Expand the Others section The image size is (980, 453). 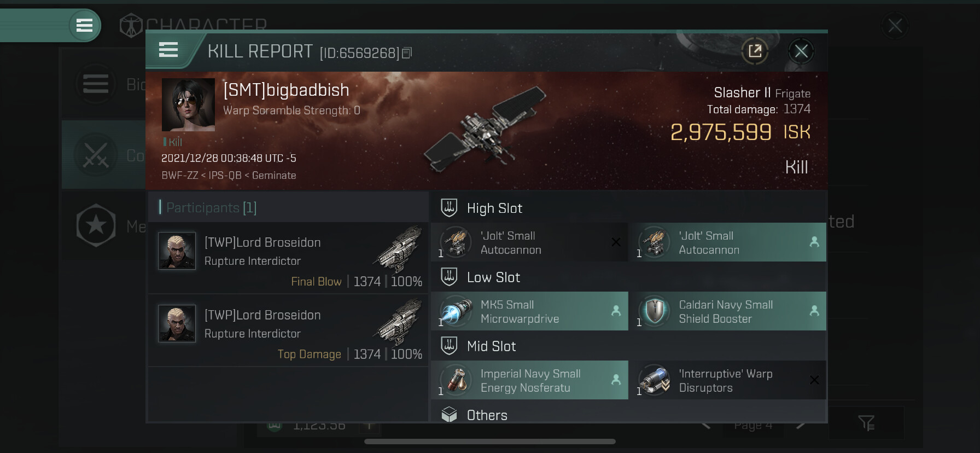pos(628,415)
